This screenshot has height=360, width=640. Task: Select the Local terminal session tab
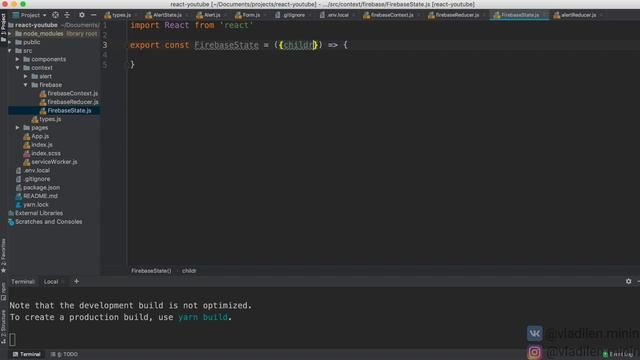pyautogui.click(x=51, y=282)
